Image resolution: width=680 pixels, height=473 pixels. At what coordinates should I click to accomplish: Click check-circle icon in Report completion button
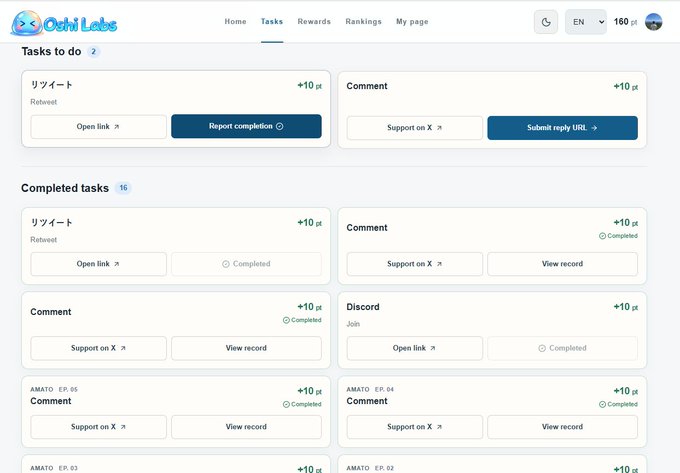(280, 126)
